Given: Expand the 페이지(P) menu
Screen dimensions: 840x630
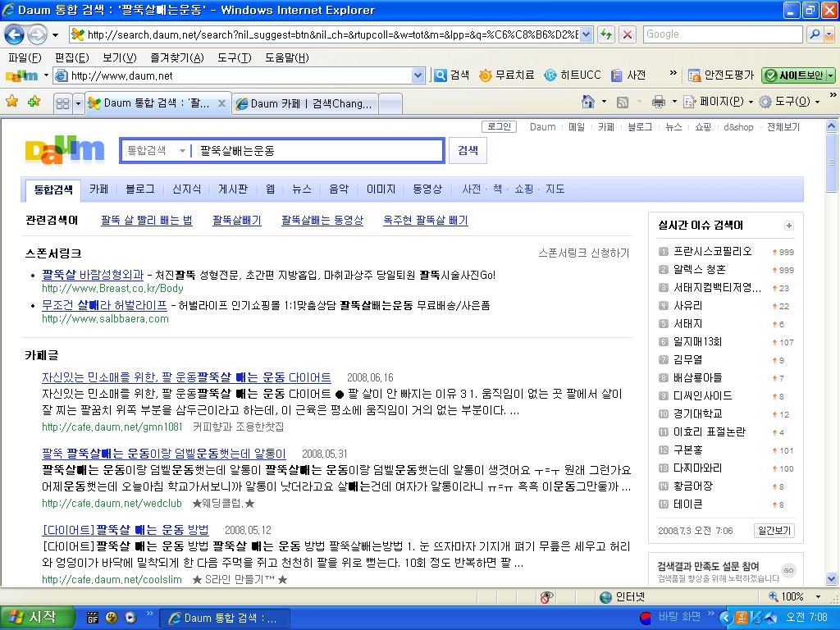Looking at the screenshot, I should [x=719, y=101].
